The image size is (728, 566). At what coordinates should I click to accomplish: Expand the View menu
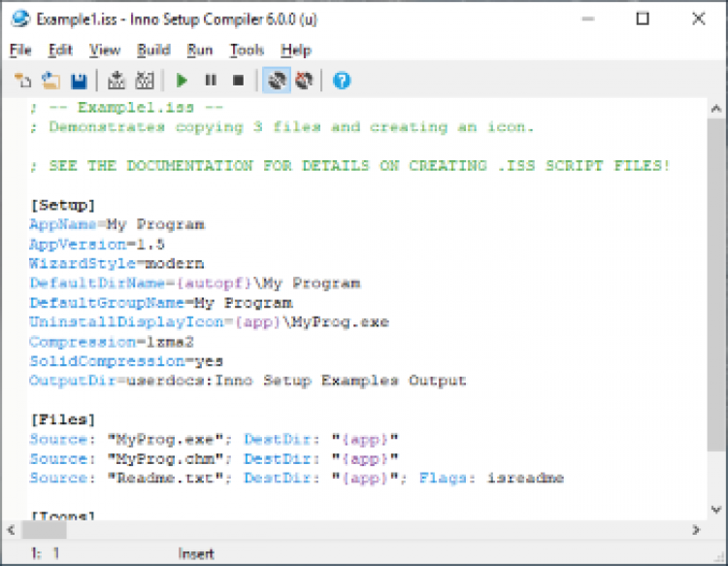(105, 50)
